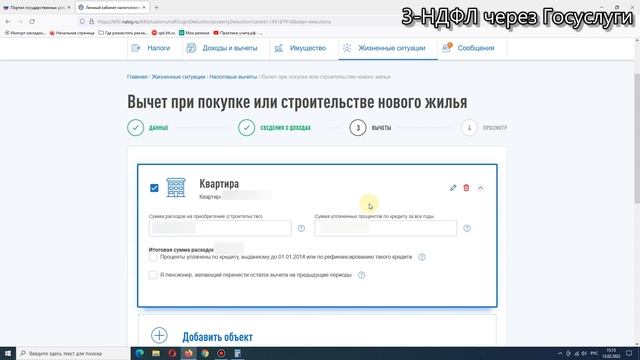Open the Где разместить рекламу bookmark folder

123,33
